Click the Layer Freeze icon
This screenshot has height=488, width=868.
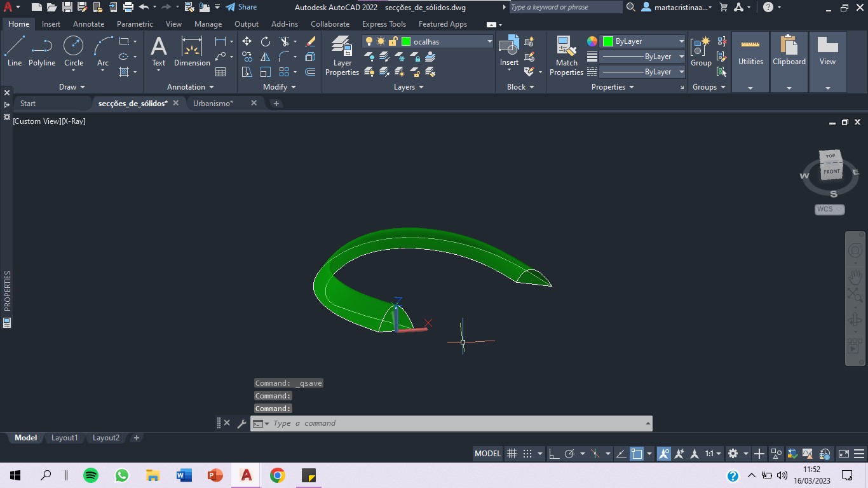point(400,57)
